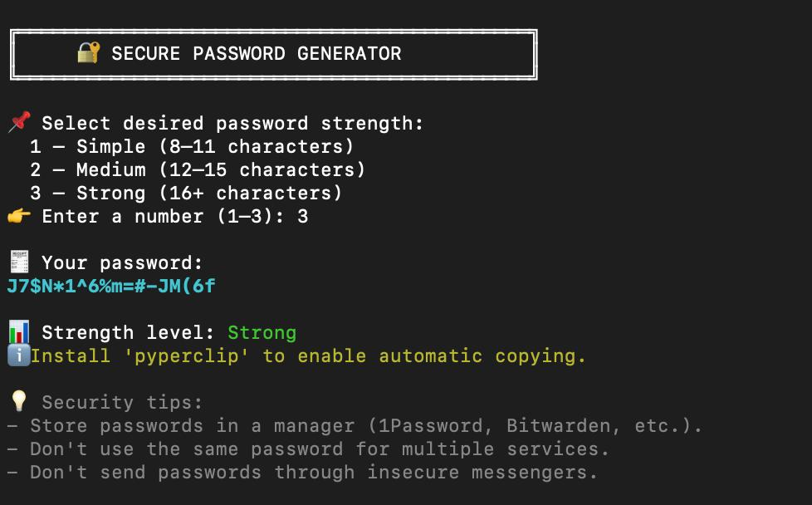Click option 3 Strong (16+ characters)
This screenshot has height=505, width=812.
[x=186, y=194]
